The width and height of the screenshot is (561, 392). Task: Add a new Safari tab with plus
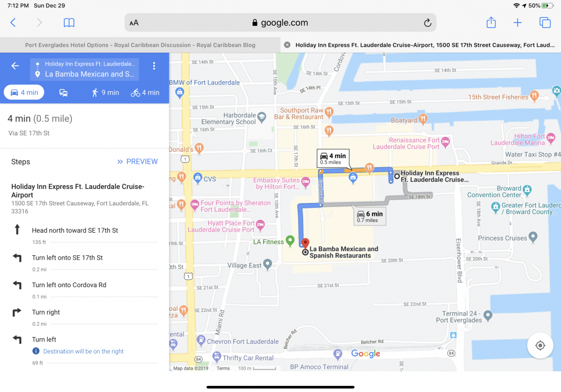(517, 22)
